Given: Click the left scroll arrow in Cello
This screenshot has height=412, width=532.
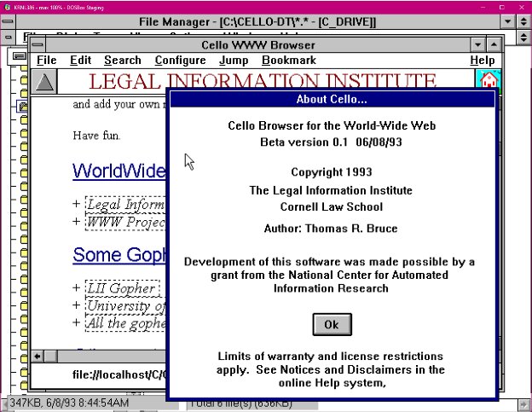Looking at the screenshot, I should (x=38, y=357).
